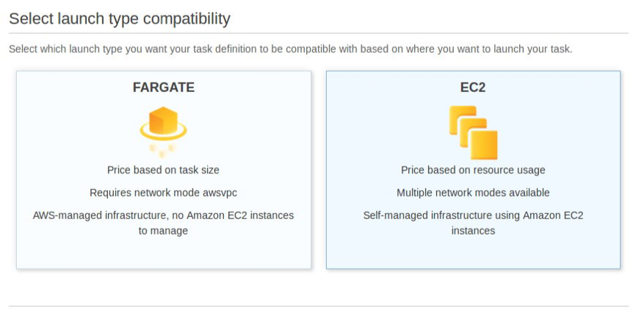The image size is (644, 314).
Task: Click 'to manage' line in Fargate card
Action: pyautogui.click(x=163, y=231)
